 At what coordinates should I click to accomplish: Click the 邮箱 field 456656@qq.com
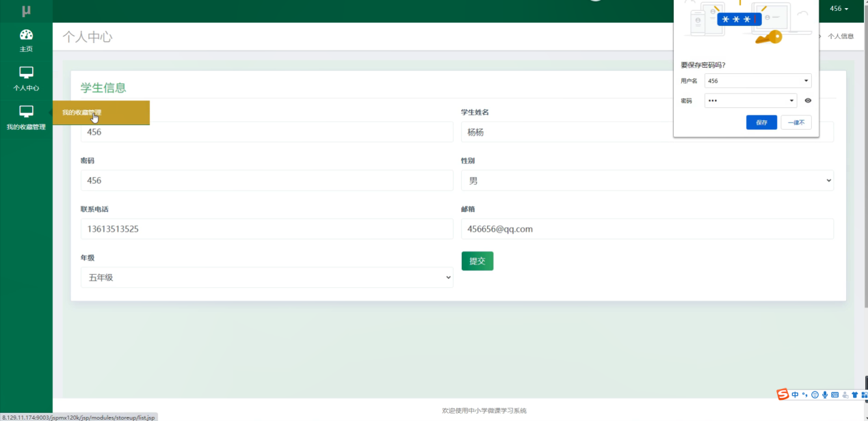[x=648, y=229]
